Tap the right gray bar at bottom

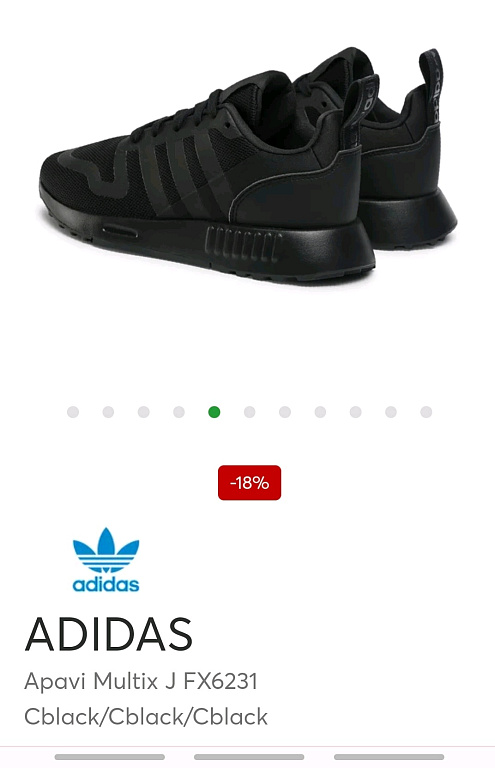coord(389,757)
